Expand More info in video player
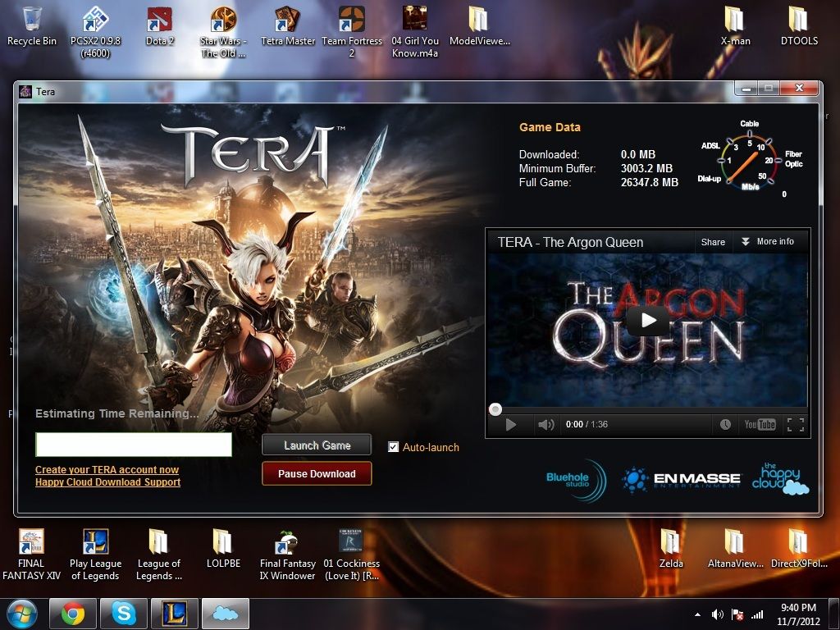The image size is (840, 630). point(767,242)
